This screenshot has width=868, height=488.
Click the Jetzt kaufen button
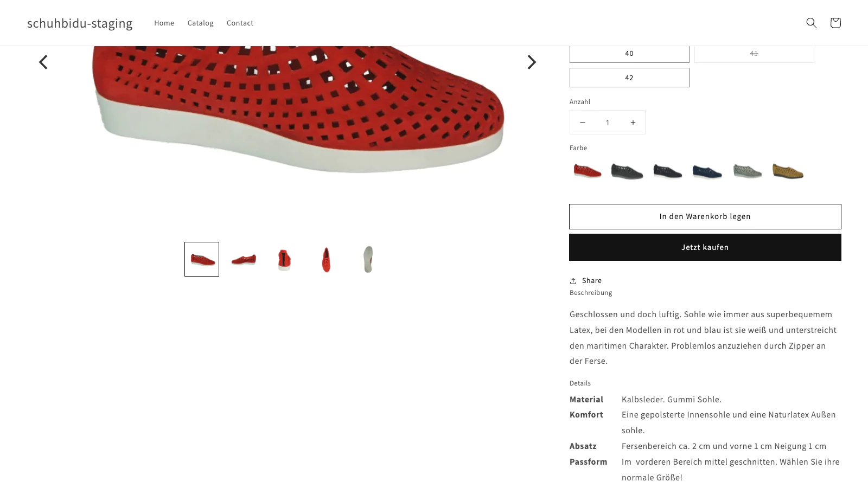(705, 247)
